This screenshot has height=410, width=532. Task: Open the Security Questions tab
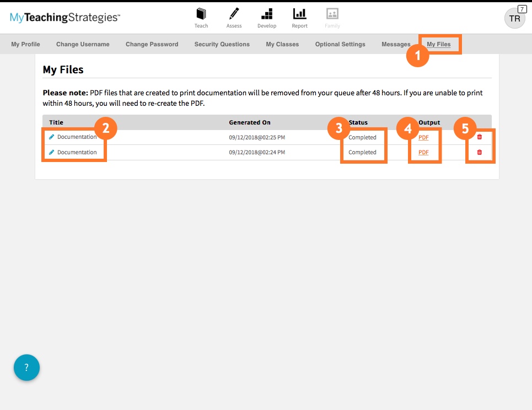point(222,44)
